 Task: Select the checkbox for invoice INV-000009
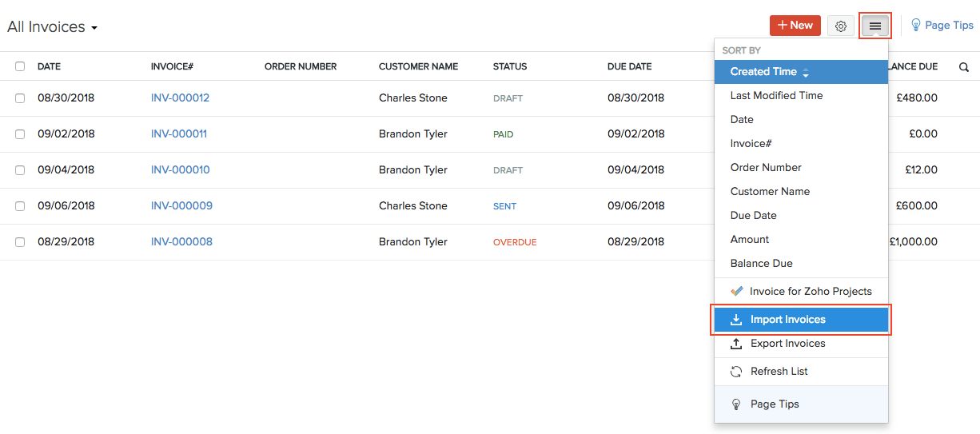click(20, 206)
